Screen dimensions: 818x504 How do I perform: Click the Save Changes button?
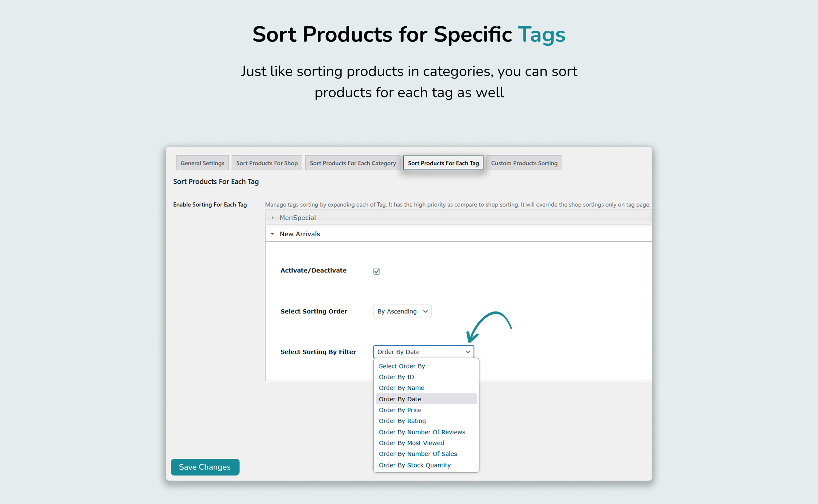click(x=205, y=467)
